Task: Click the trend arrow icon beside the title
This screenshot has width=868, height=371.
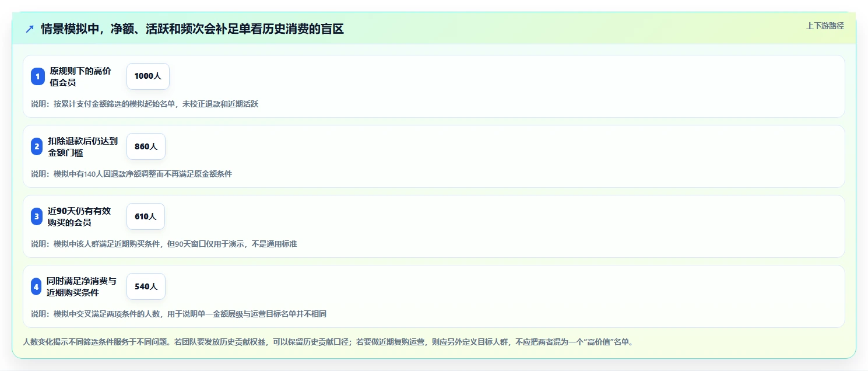Action: (30, 29)
